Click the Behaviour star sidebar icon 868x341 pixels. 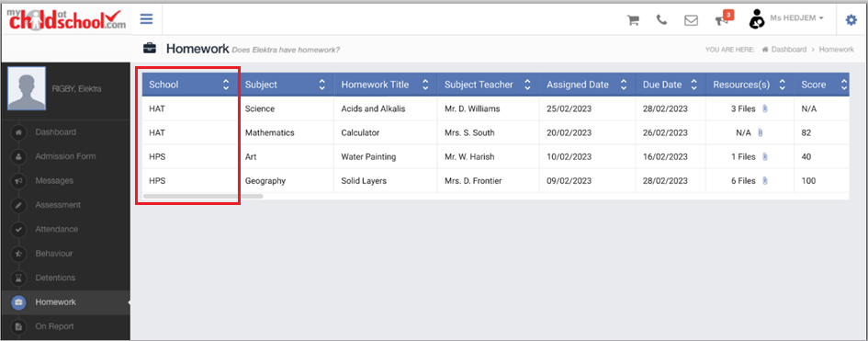[18, 254]
